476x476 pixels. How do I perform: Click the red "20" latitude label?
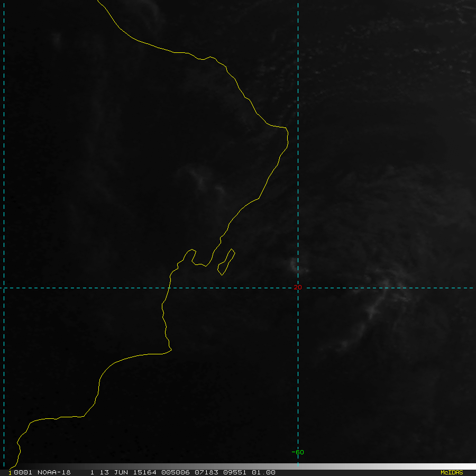coord(298,287)
